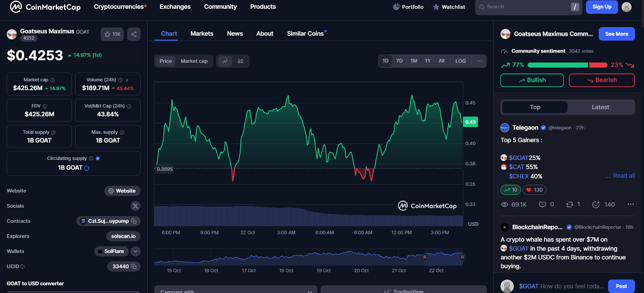Screen dimensions: 644x293
Task: Open Telegaon post more options
Action: tap(630, 204)
